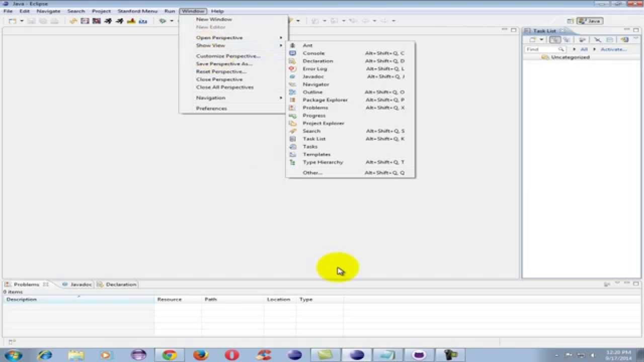
Task: Open the Navigator view
Action: [350, 84]
